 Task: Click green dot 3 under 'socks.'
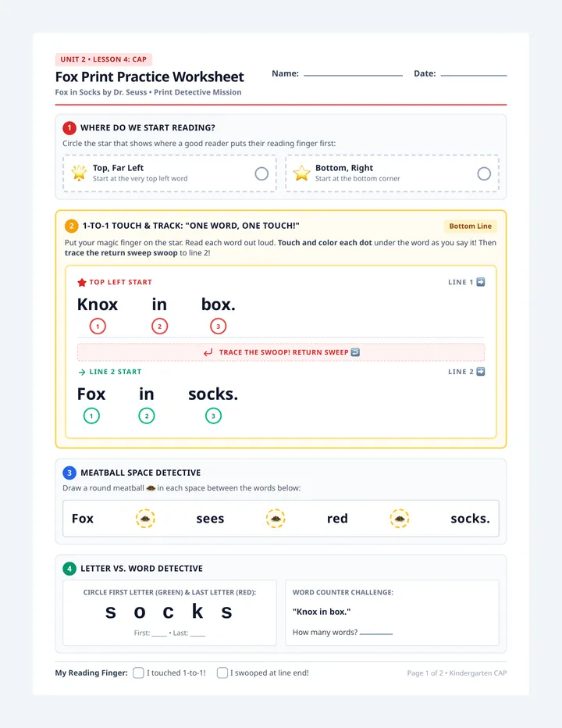click(213, 416)
